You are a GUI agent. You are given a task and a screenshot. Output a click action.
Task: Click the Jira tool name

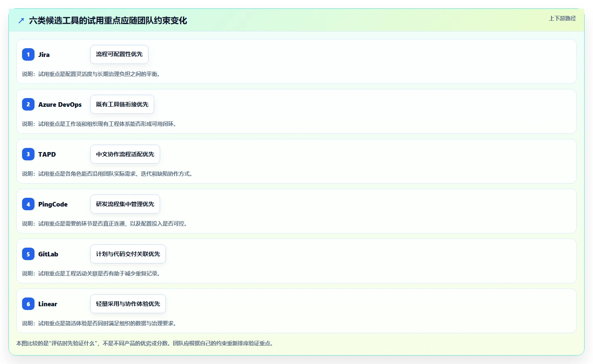(44, 54)
